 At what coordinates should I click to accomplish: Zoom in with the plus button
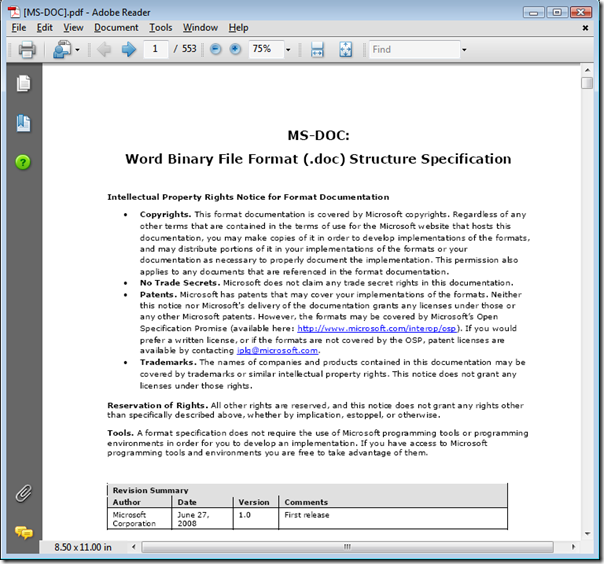coord(235,50)
